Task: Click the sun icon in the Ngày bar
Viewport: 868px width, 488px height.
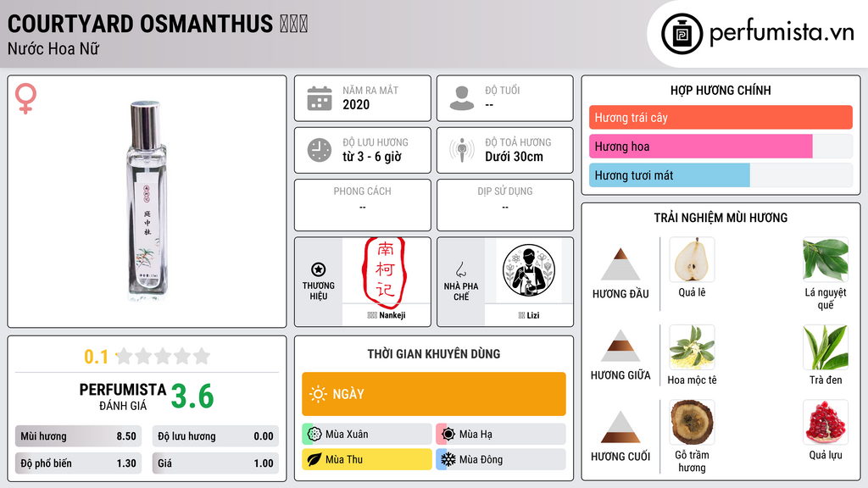Action: pos(318,394)
